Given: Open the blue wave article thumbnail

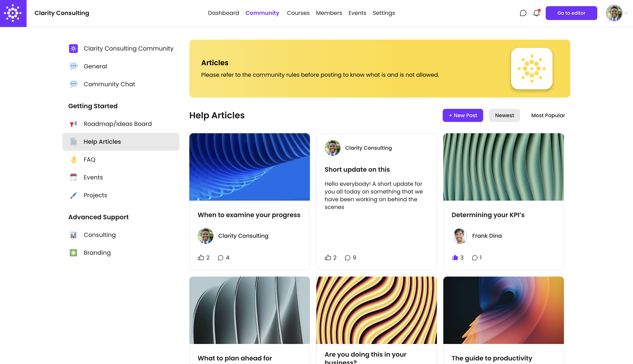Looking at the screenshot, I should (x=249, y=167).
